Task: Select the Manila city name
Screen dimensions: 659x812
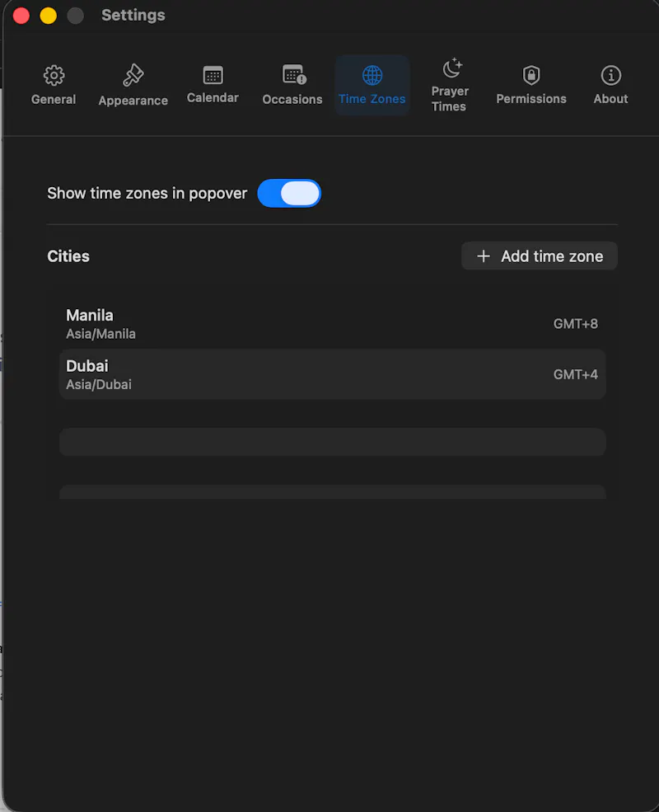Action: point(90,316)
